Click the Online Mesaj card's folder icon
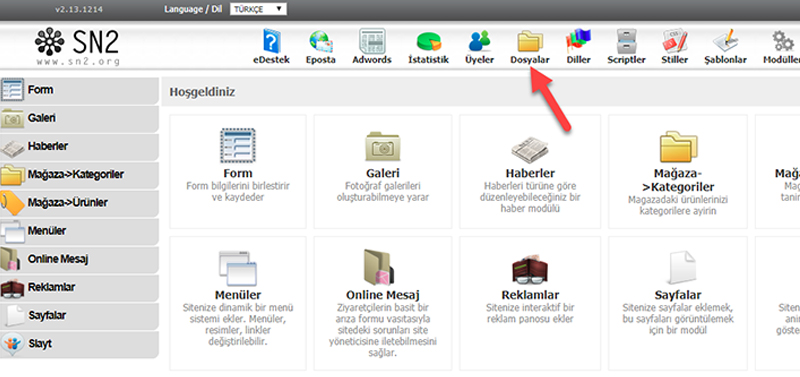This screenshot has height=377, width=800. [x=379, y=267]
